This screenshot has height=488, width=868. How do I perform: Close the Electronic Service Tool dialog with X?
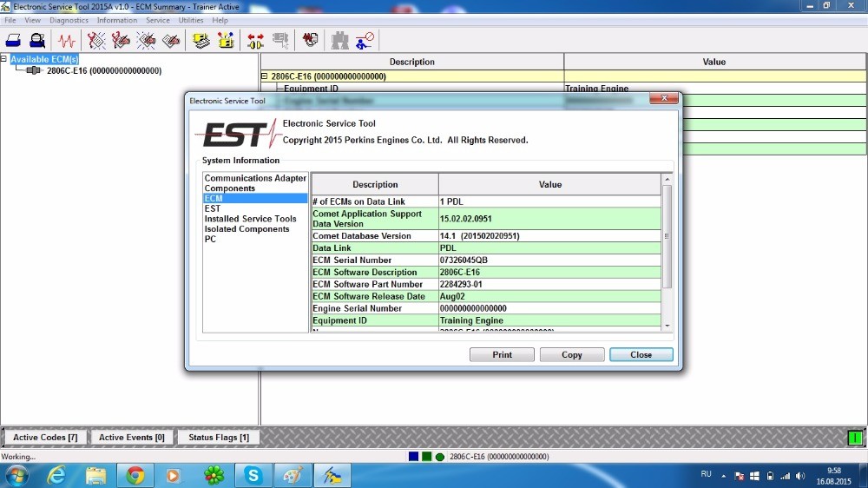[664, 98]
